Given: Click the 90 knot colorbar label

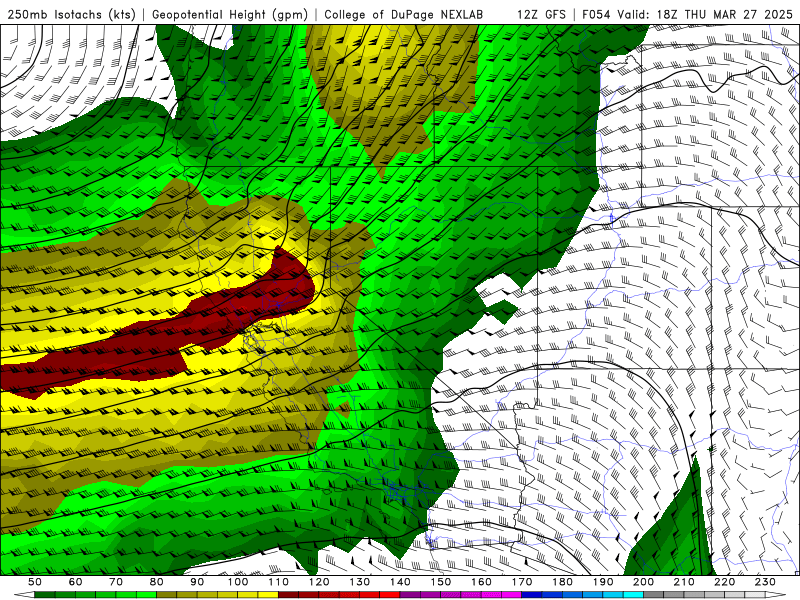Looking at the screenshot, I should 197,582.
